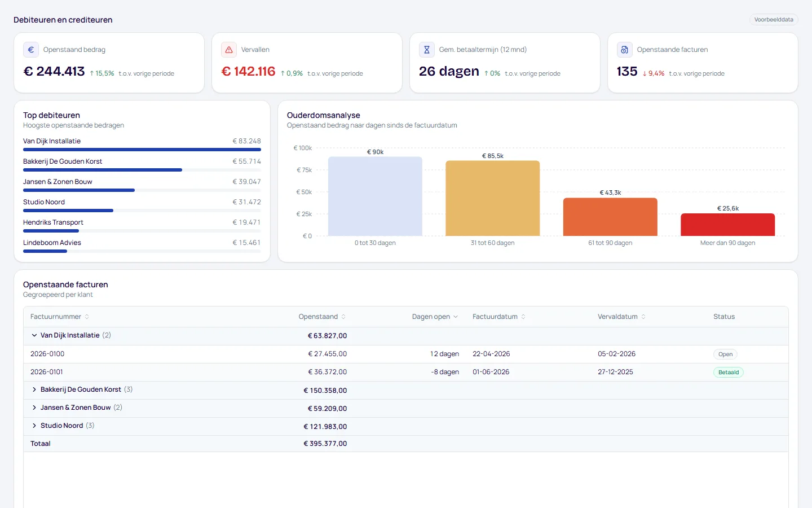Image resolution: width=812 pixels, height=508 pixels.
Task: Click the '-8 dagen' cell
Action: pyautogui.click(x=445, y=372)
